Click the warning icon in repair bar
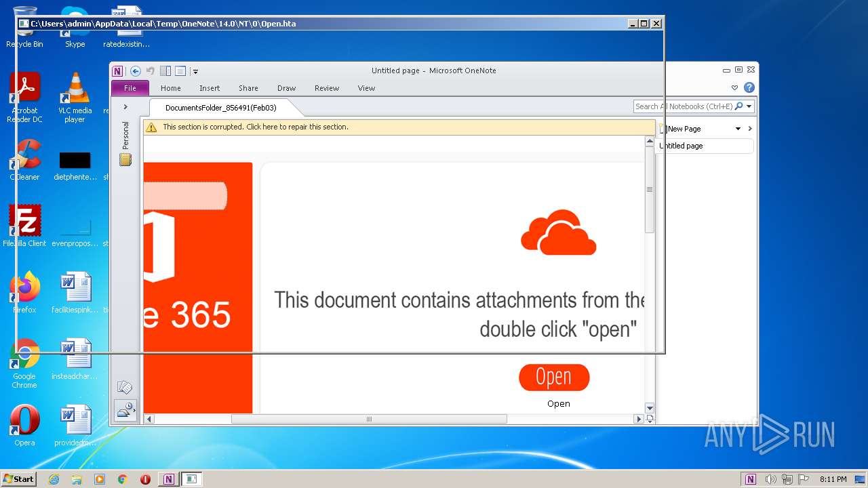The height and width of the screenshot is (488, 868). click(151, 127)
